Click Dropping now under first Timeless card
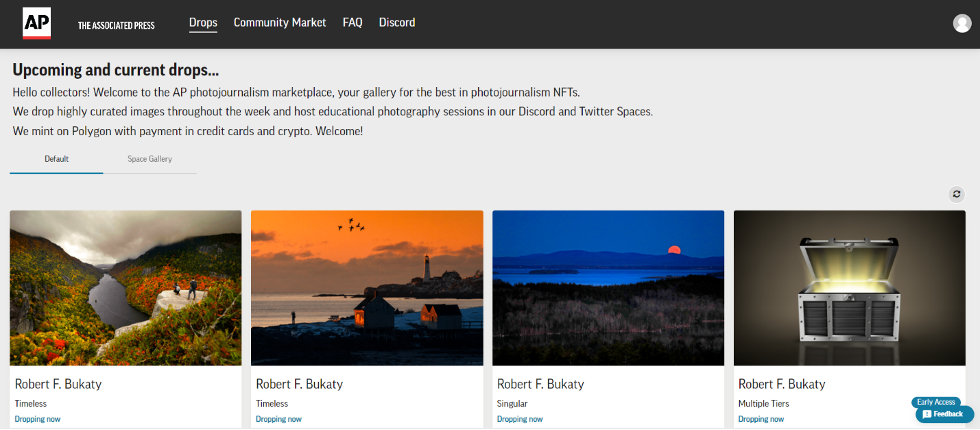The width and height of the screenshot is (980, 430). (x=38, y=419)
